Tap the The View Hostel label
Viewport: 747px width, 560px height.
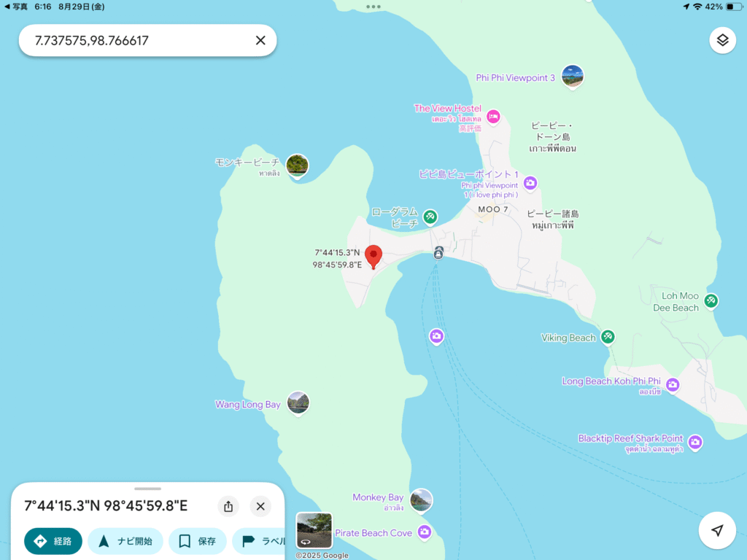448,108
